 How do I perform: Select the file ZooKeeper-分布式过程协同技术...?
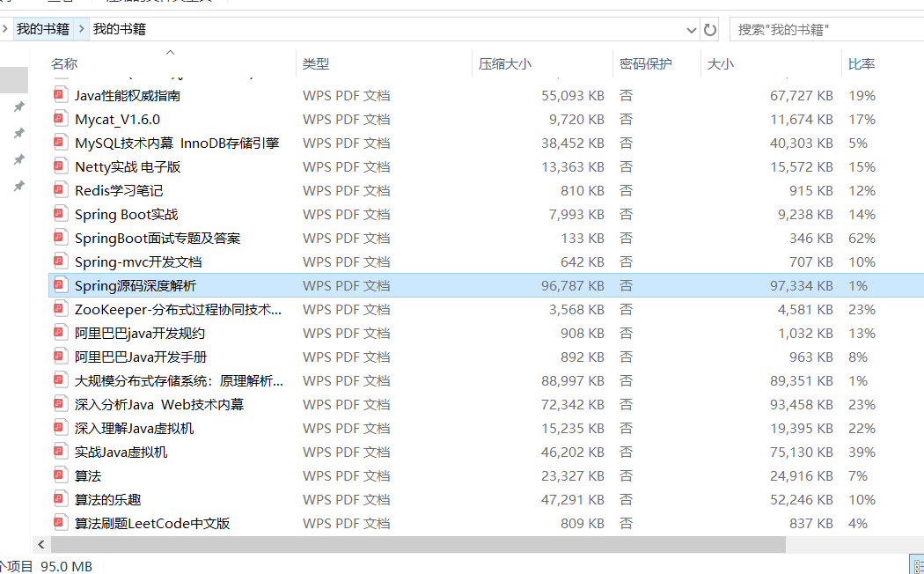click(178, 309)
